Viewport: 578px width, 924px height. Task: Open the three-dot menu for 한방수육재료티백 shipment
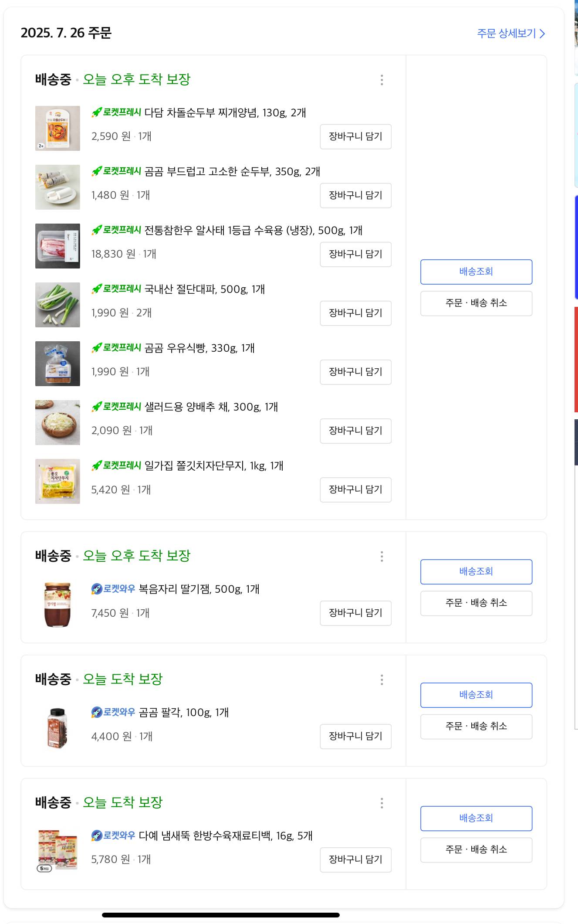(x=382, y=803)
